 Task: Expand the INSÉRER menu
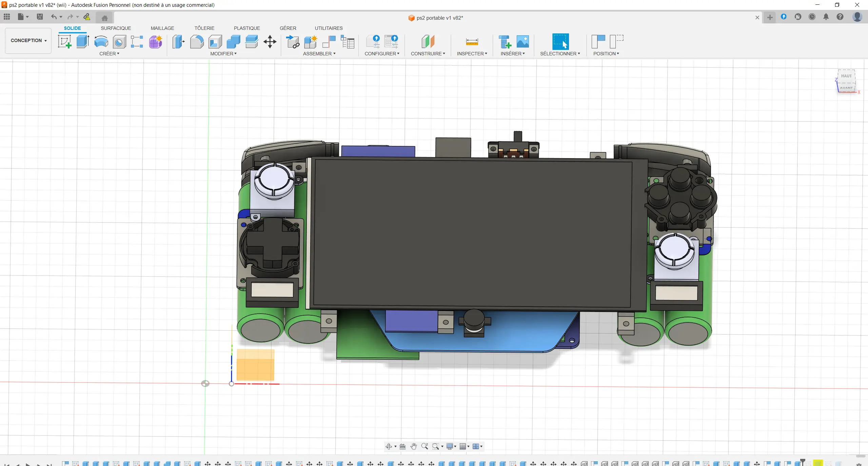[x=513, y=54]
